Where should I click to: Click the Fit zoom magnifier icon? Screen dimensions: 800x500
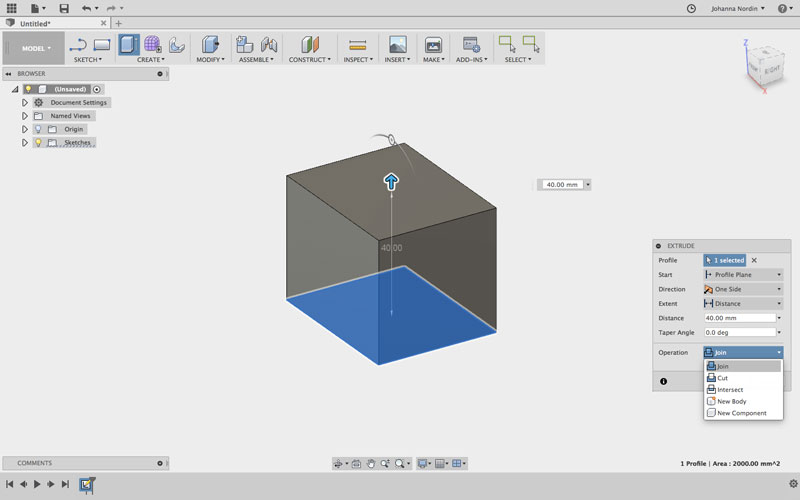(399, 463)
